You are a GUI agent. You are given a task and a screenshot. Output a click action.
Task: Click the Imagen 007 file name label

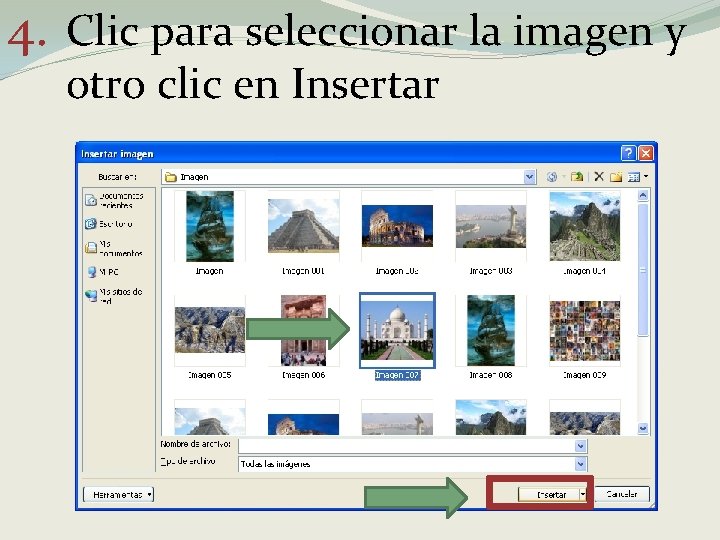click(397, 375)
